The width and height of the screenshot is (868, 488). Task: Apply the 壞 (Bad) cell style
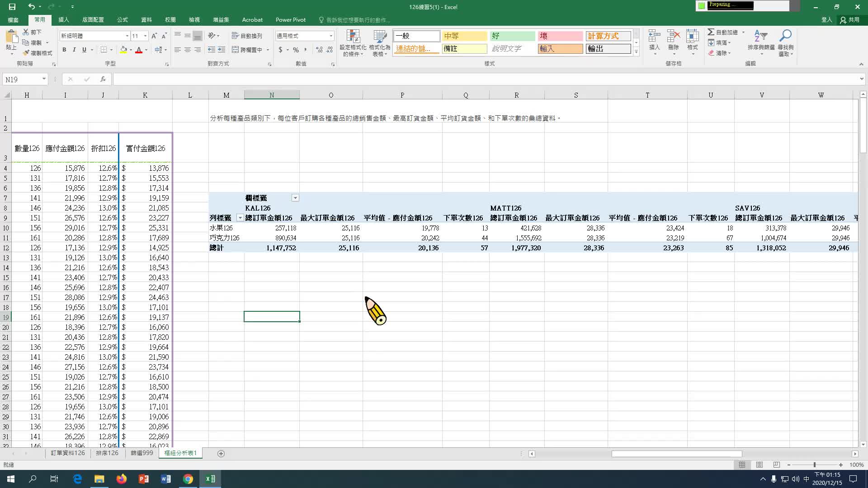point(560,36)
